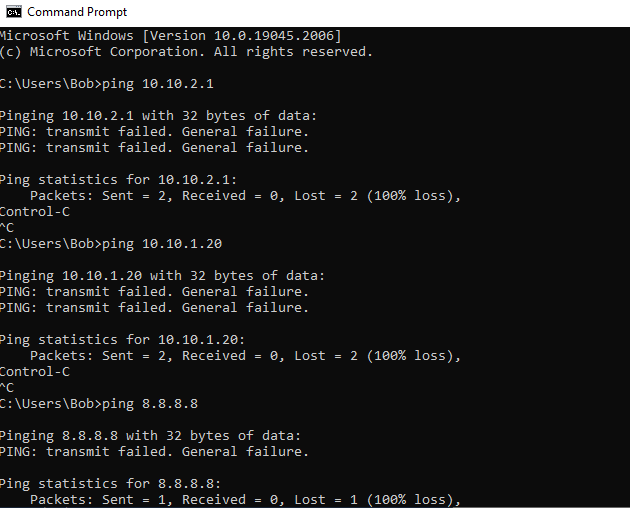The width and height of the screenshot is (630, 508).
Task: Click the transmit failed line under 8.8.8.8
Action: tap(154, 452)
